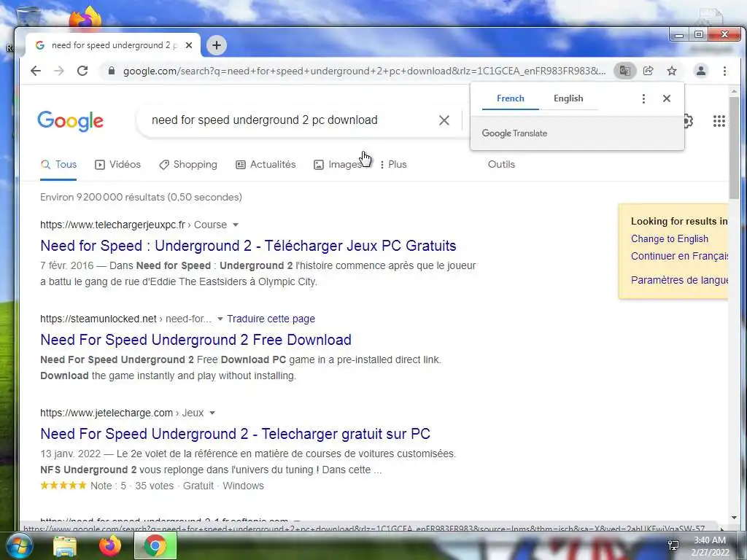Switch to the Actualités search tab
747x560 pixels.
click(266, 164)
